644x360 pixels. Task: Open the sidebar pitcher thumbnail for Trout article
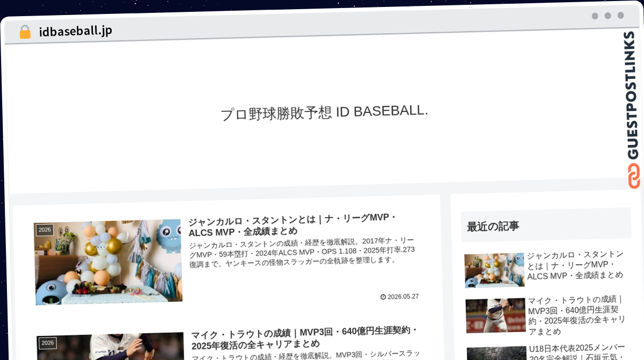pyautogui.click(x=496, y=315)
